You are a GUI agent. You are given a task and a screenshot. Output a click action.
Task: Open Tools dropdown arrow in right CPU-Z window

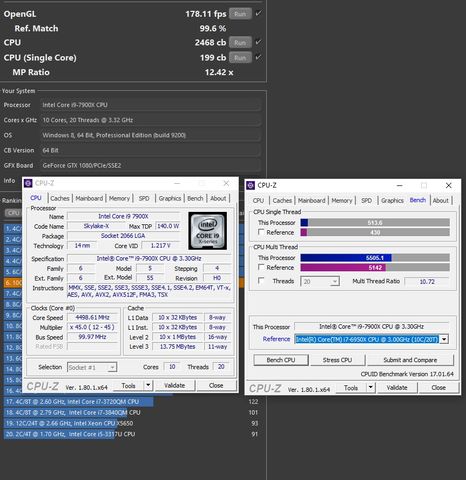click(x=370, y=388)
